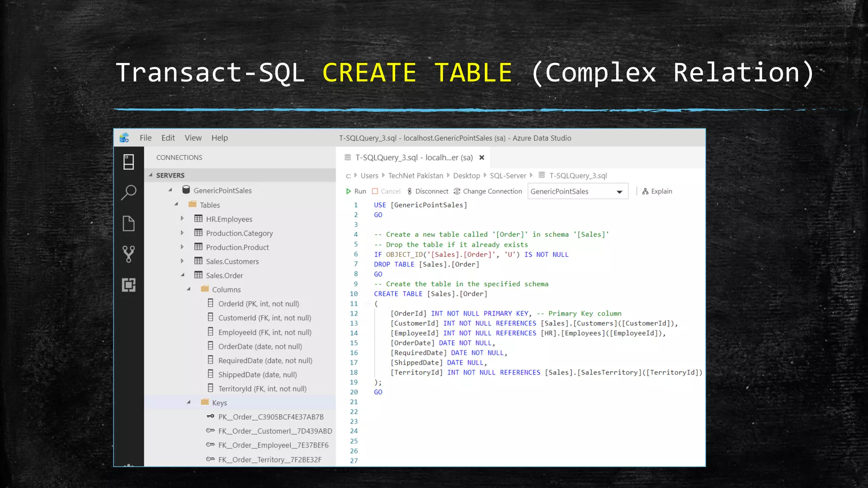Close the T-SQLQuery_3.sql tab
The width and height of the screenshot is (868, 488).
[x=481, y=158]
